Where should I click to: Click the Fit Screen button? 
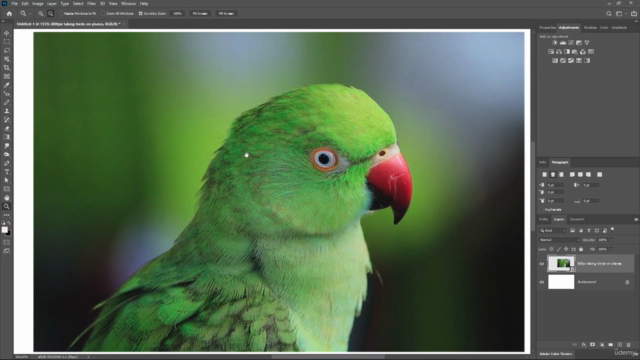(x=200, y=13)
